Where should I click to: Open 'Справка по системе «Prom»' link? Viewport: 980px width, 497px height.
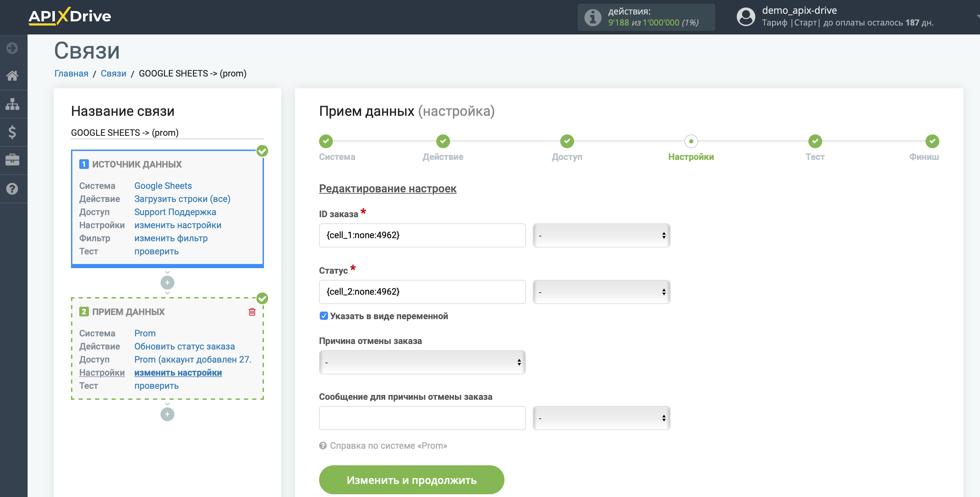(x=388, y=446)
